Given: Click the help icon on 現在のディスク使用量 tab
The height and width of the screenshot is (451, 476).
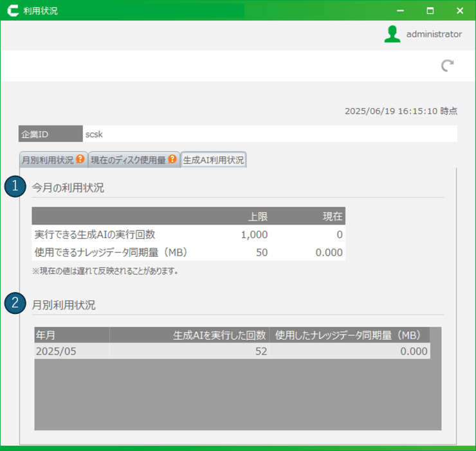Looking at the screenshot, I should tap(172, 160).
